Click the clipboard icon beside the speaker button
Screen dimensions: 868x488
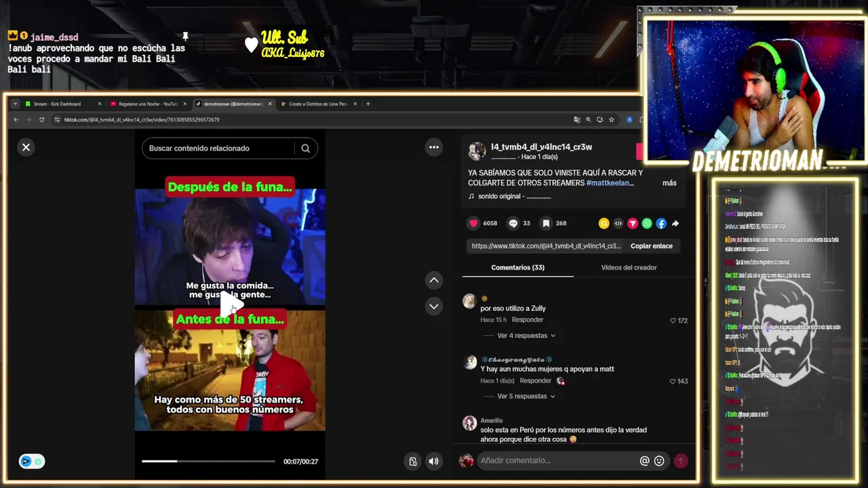(x=413, y=462)
